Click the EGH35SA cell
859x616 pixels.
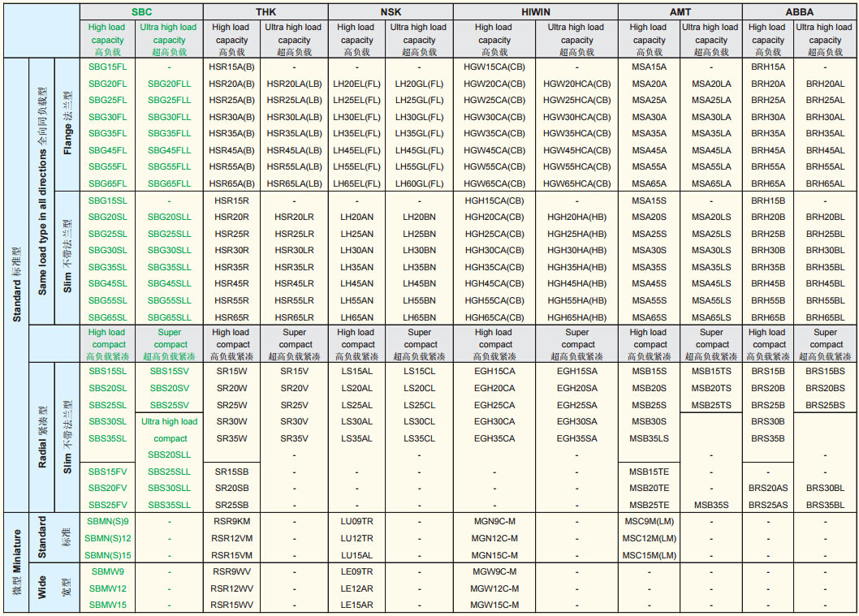click(577, 438)
